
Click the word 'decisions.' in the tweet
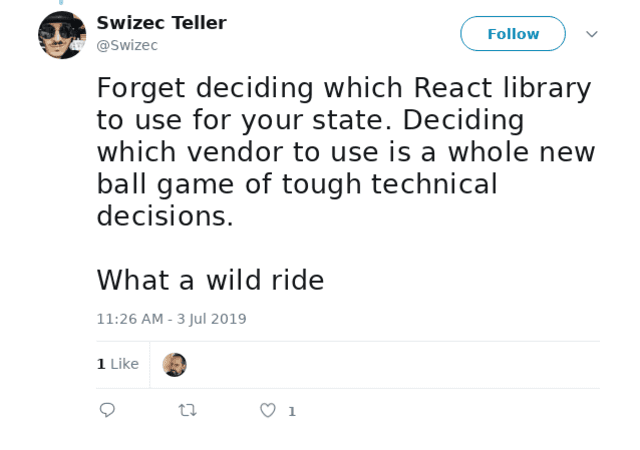[165, 216]
